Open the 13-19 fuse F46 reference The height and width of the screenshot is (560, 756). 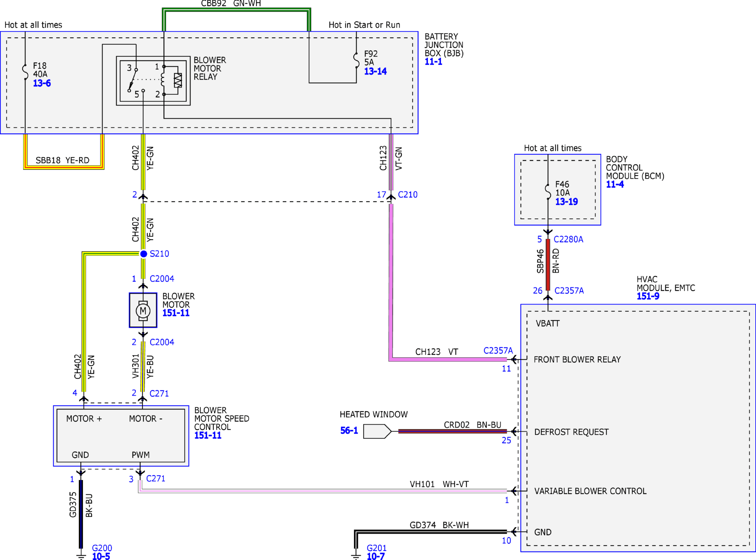click(566, 202)
